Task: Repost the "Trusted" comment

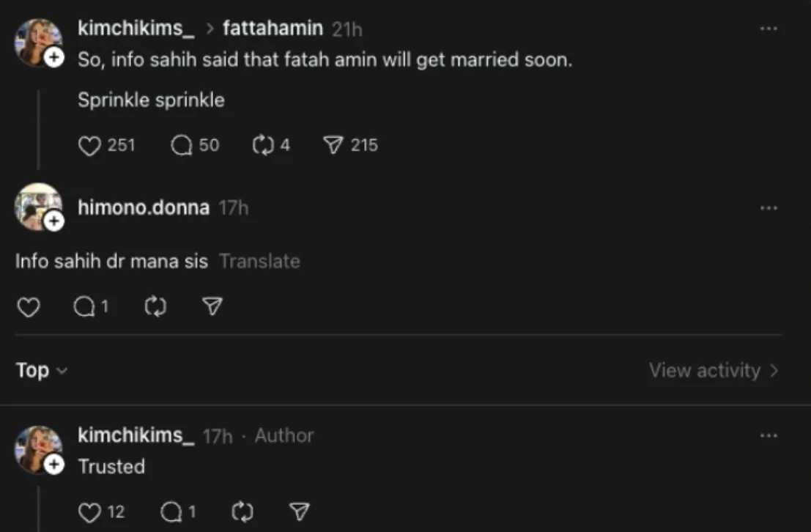Action: pos(242,512)
